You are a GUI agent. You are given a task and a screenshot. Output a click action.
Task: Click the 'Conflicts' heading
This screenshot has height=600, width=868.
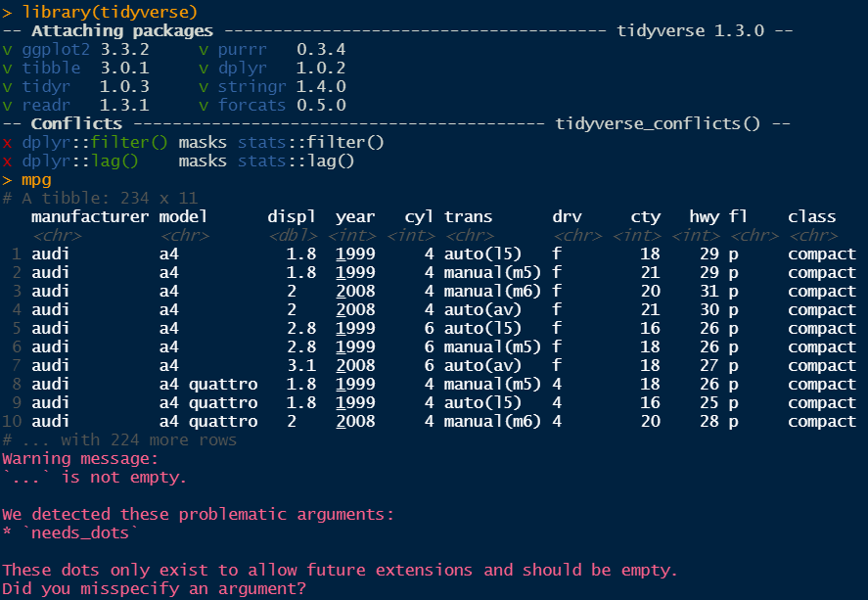(x=76, y=123)
